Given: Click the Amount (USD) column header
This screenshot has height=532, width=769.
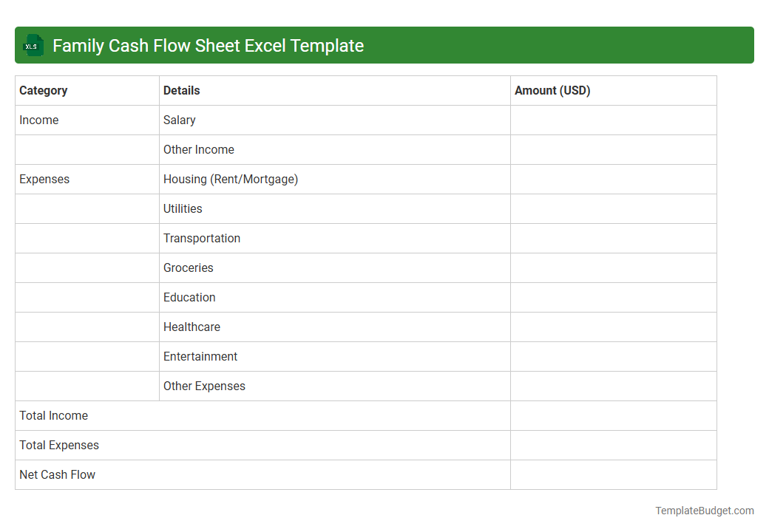Looking at the screenshot, I should pyautogui.click(x=552, y=90).
